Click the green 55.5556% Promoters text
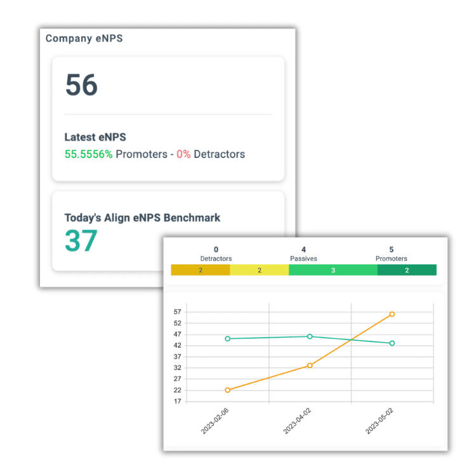The image size is (476, 476). [x=88, y=154]
